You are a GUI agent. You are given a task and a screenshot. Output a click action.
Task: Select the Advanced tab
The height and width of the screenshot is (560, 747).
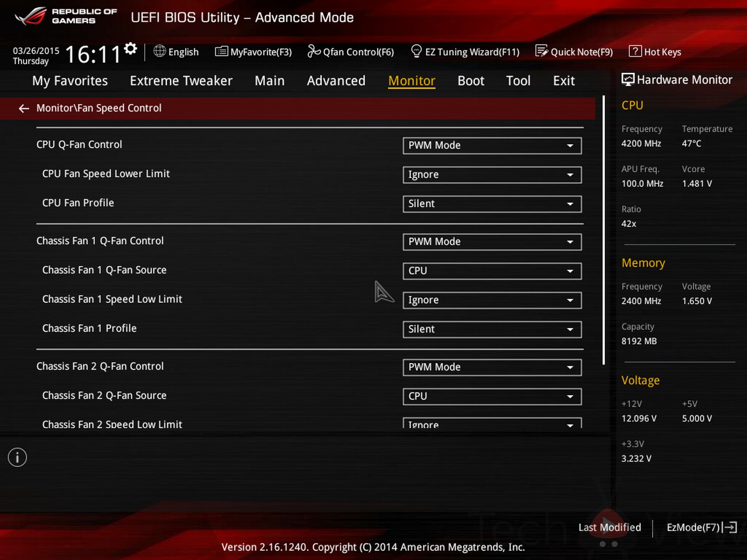(336, 81)
